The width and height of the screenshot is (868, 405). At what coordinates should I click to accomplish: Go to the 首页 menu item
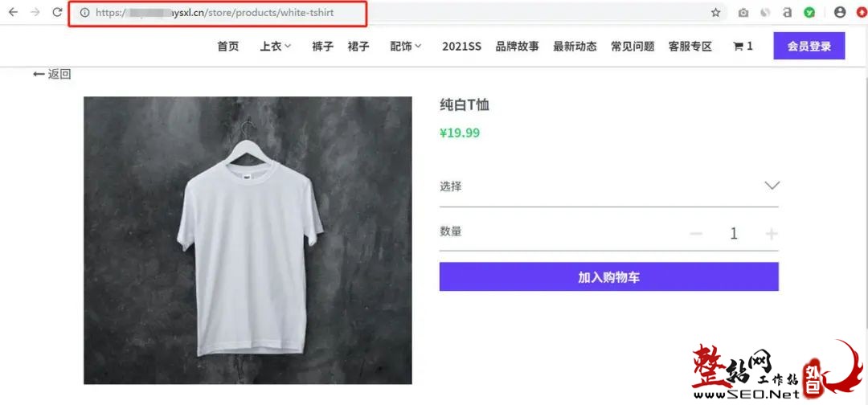tap(228, 47)
